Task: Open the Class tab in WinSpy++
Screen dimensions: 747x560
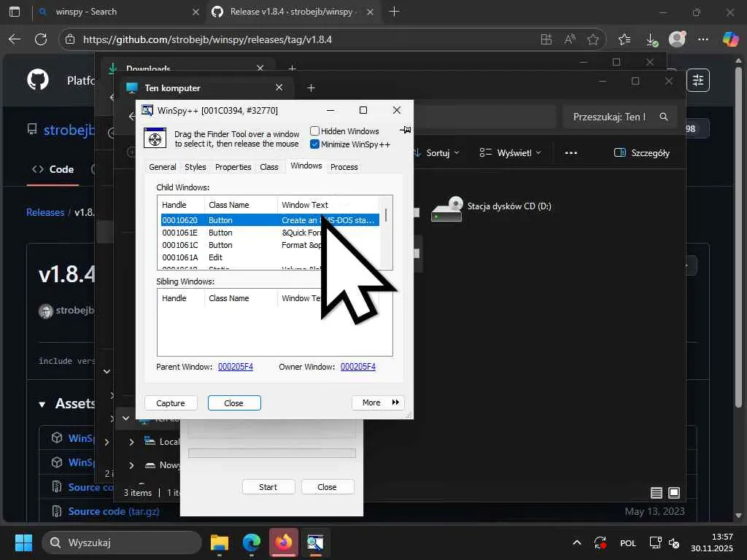Action: [x=269, y=167]
